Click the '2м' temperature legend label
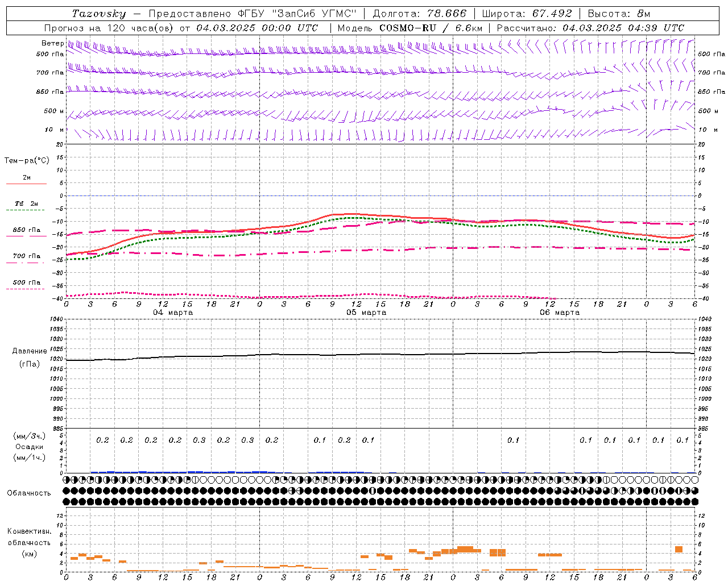The image size is (728, 582). [27, 177]
